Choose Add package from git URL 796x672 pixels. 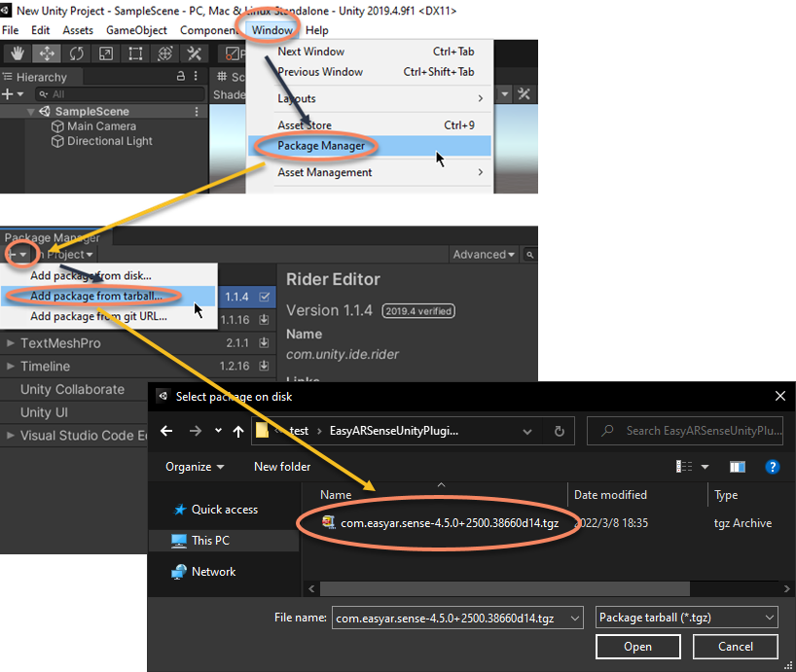109,316
